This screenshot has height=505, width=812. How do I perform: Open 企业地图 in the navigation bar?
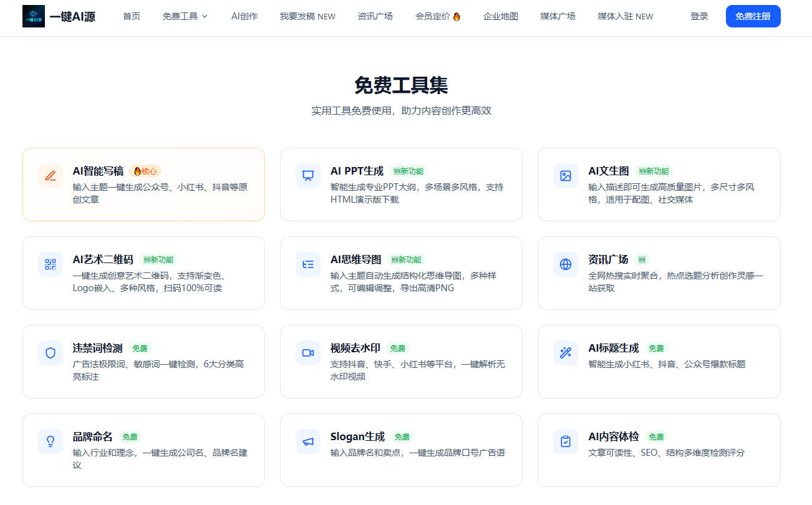[x=501, y=16]
